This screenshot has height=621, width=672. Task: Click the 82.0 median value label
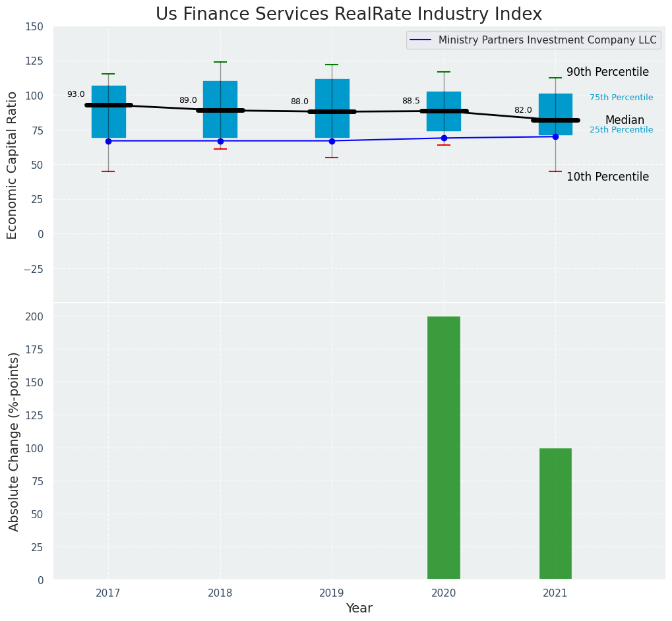click(523, 110)
